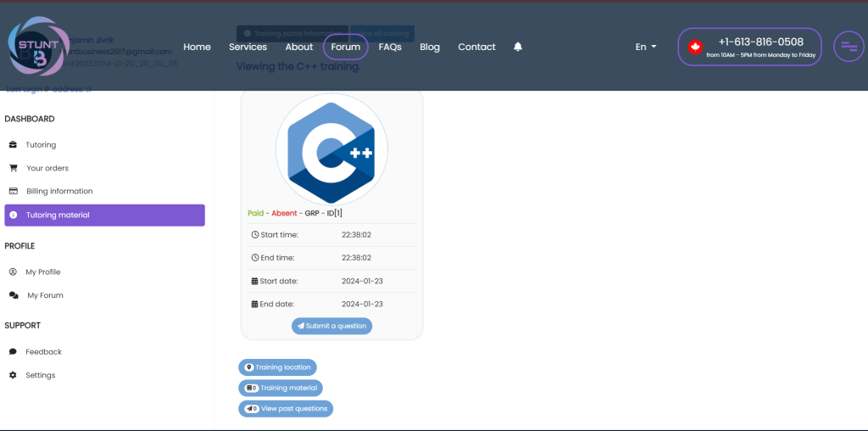The image size is (868, 431).
Task: Click the Canadian flag icon
Action: (695, 48)
